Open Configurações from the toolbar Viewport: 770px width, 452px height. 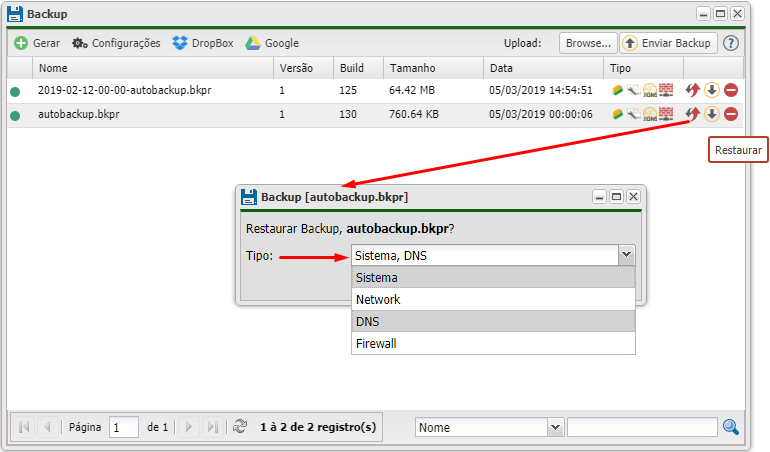(116, 43)
